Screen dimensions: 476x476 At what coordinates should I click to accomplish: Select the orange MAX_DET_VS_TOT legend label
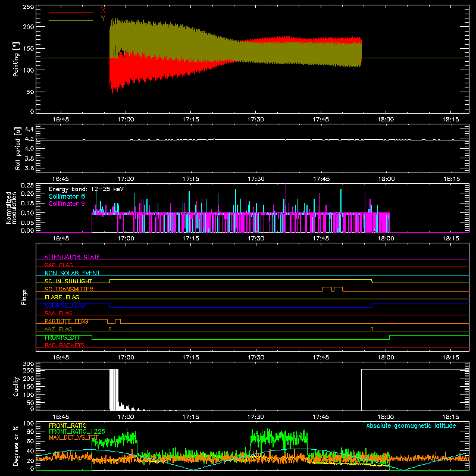click(x=74, y=437)
